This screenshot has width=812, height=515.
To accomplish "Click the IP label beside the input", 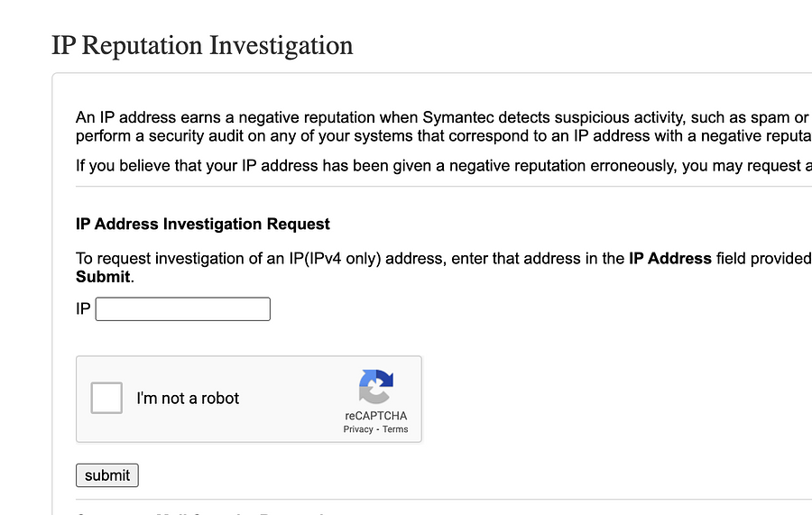I will point(83,309).
